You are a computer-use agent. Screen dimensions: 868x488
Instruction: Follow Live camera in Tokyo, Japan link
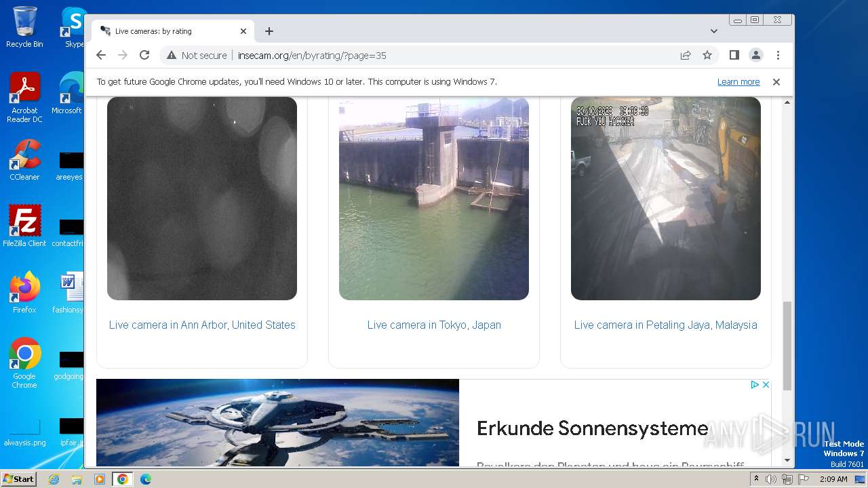(x=434, y=325)
